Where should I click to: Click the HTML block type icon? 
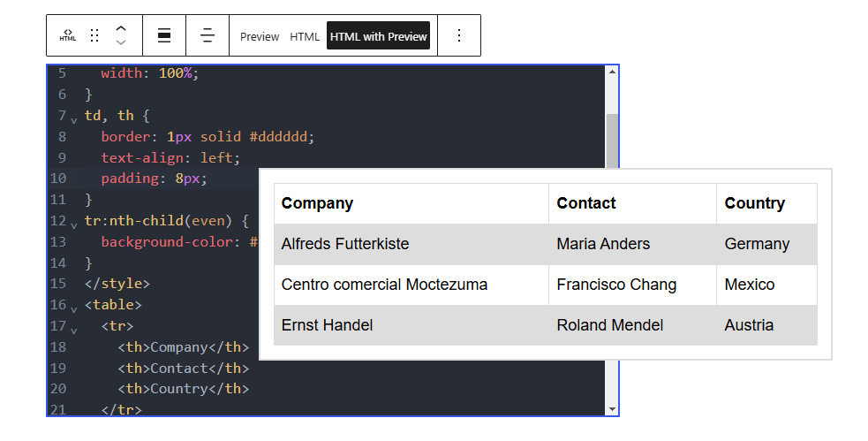click(68, 35)
